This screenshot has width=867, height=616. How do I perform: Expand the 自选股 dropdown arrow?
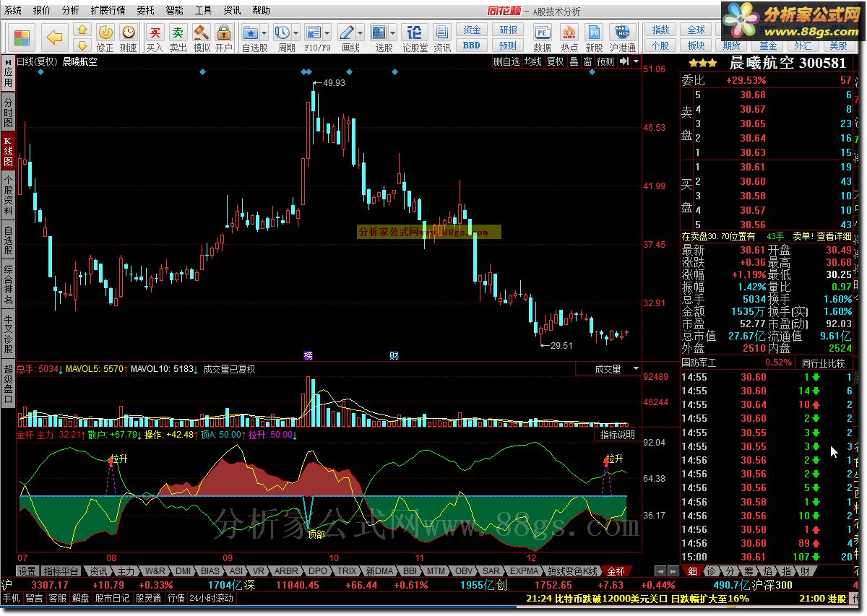pos(264,32)
